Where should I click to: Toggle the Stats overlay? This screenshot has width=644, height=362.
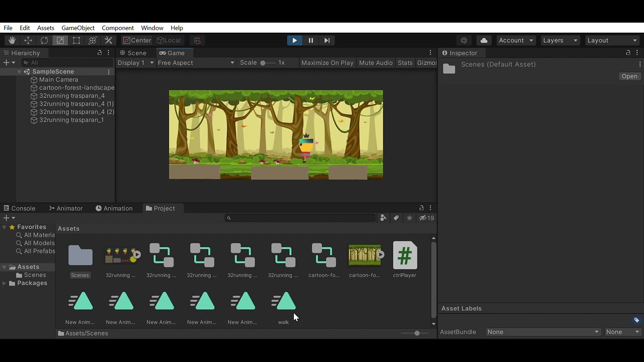[405, 63]
